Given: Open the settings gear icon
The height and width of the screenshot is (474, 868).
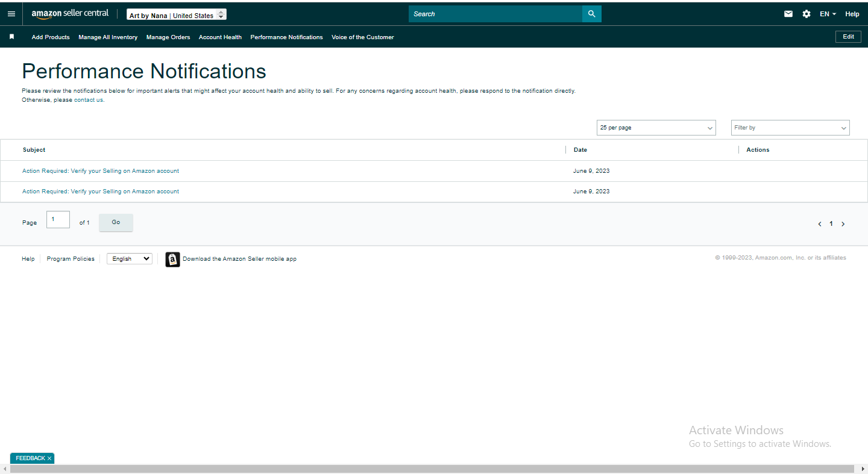Looking at the screenshot, I should (x=807, y=14).
